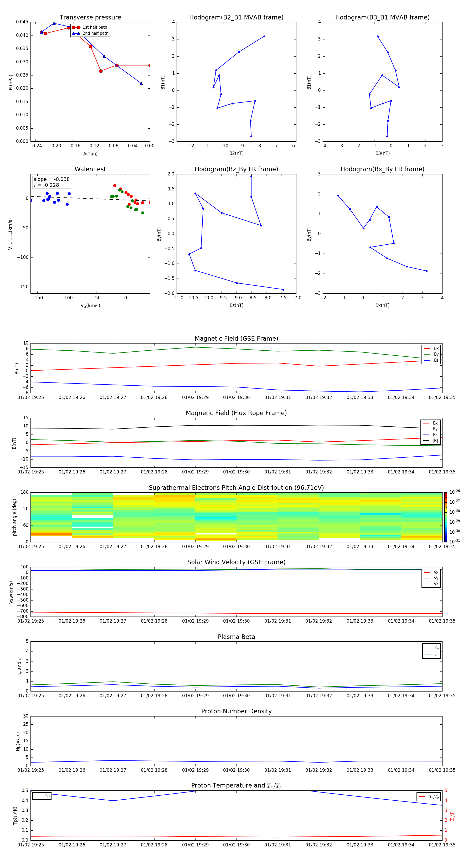Click the pitch angle color bar scale

pos(446,517)
